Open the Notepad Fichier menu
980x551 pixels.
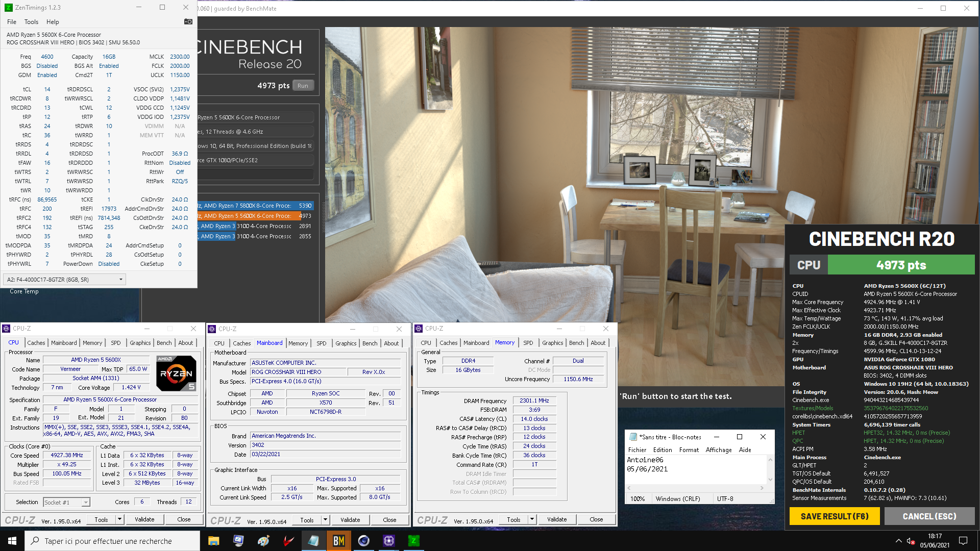click(637, 450)
